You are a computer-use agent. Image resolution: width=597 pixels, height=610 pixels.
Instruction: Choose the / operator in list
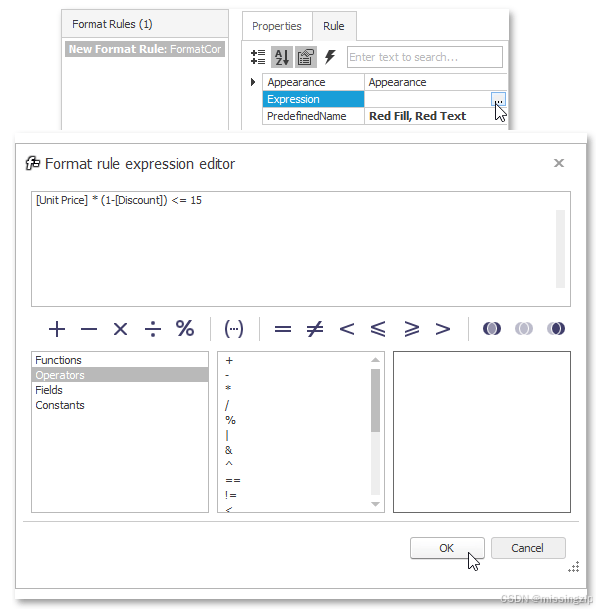(227, 405)
